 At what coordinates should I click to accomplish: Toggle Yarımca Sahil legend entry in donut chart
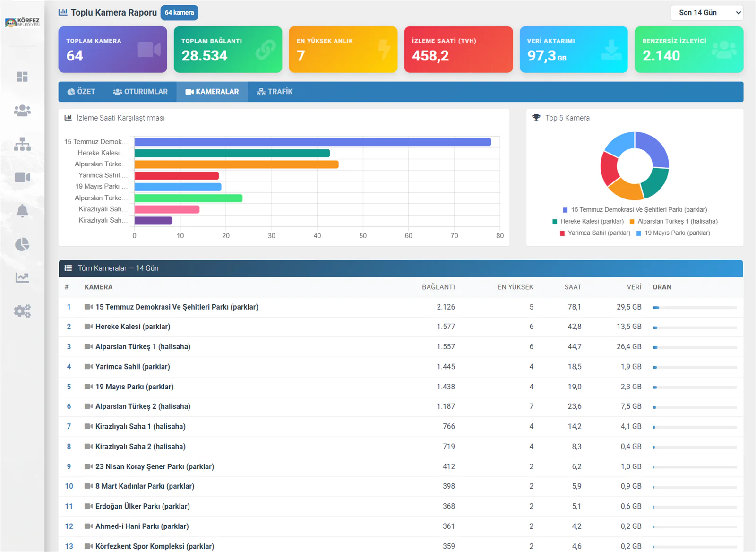(595, 233)
